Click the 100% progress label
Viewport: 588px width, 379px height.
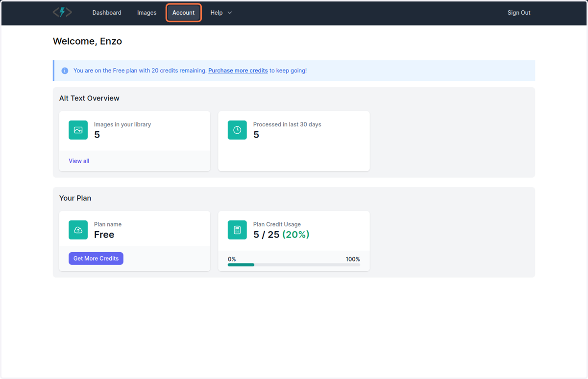(353, 259)
